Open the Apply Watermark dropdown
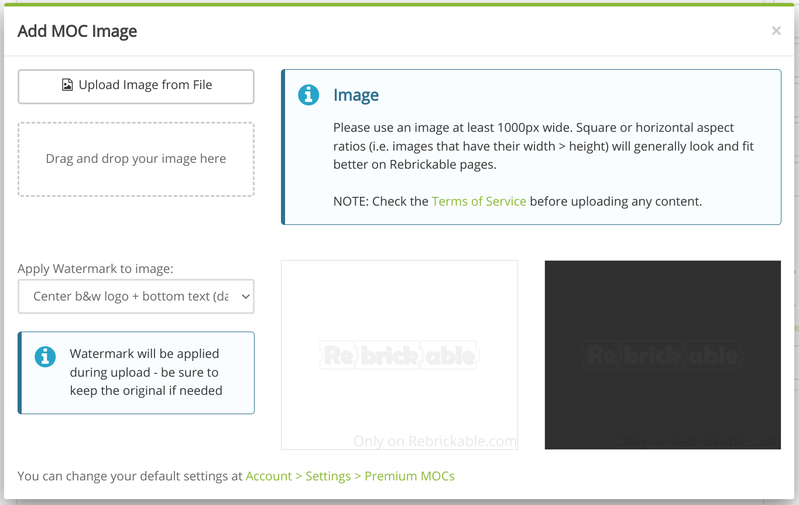Viewport: 799px width, 505px height. (136, 297)
